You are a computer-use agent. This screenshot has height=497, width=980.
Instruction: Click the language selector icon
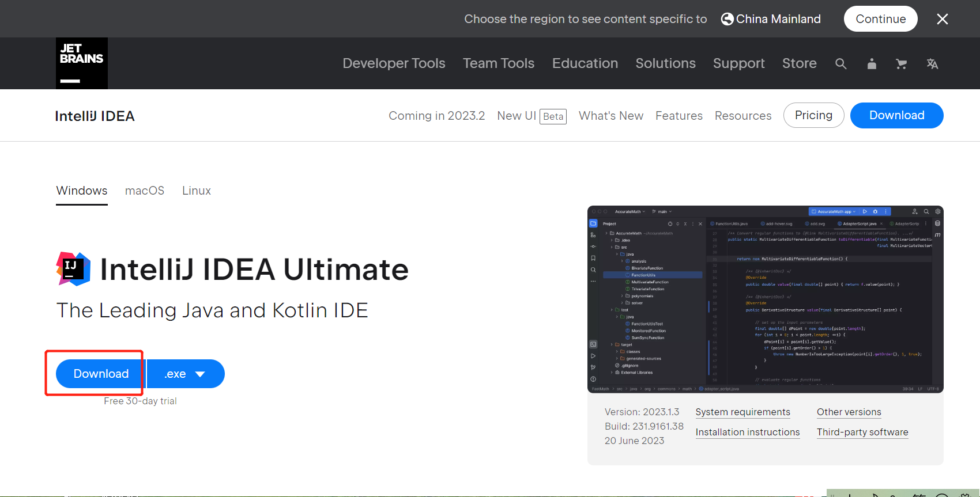[x=932, y=64]
